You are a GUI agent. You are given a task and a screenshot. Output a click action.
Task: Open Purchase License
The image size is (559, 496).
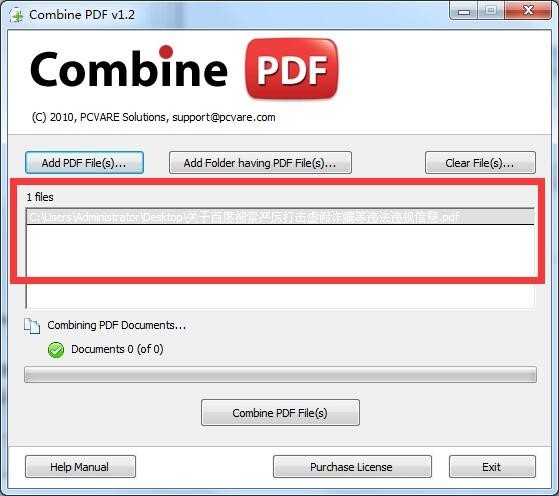pyautogui.click(x=352, y=467)
